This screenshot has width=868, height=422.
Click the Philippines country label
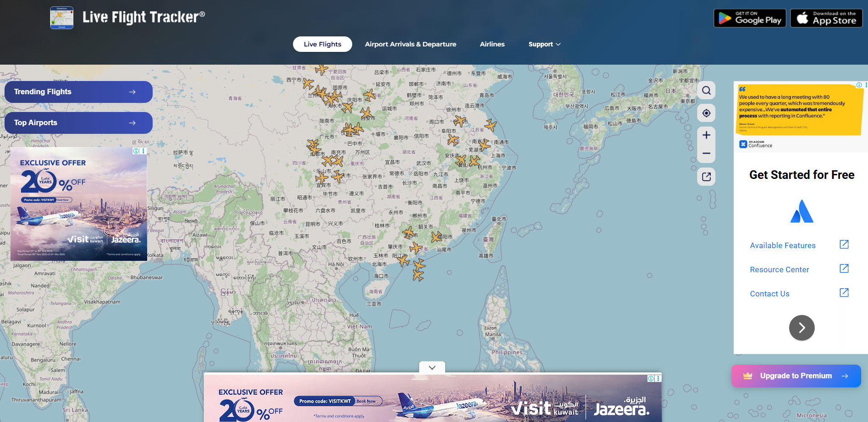(x=507, y=352)
